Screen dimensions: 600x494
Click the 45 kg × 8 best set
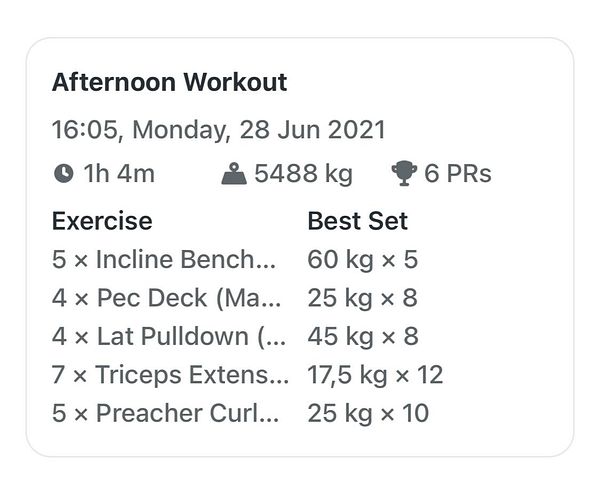(362, 336)
